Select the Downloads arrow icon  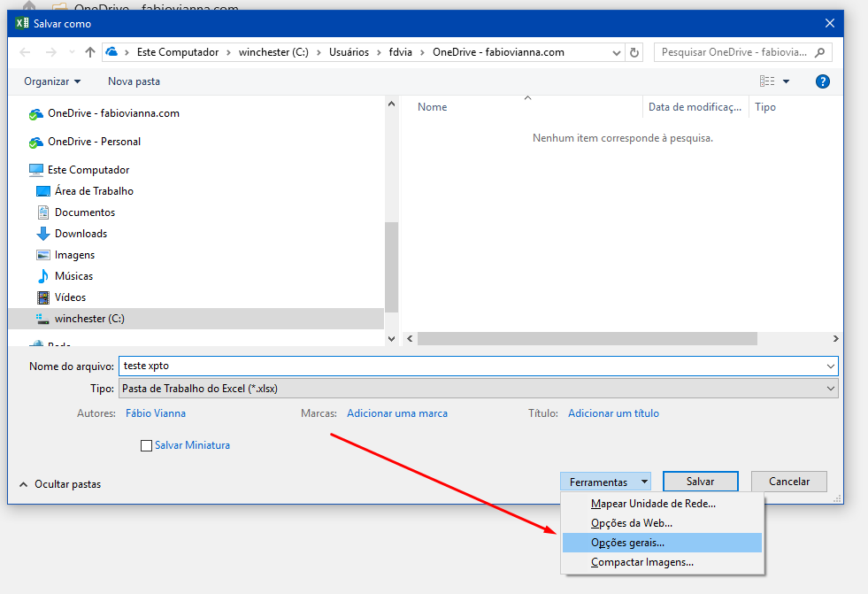[x=42, y=234]
